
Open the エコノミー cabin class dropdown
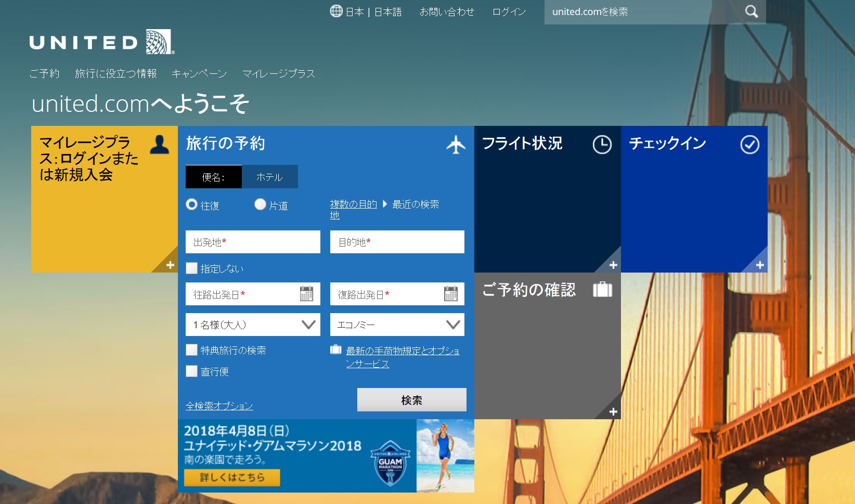[397, 325]
